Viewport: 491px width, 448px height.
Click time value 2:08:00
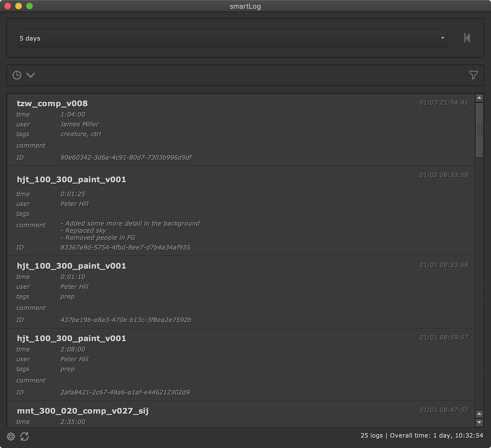coord(73,349)
